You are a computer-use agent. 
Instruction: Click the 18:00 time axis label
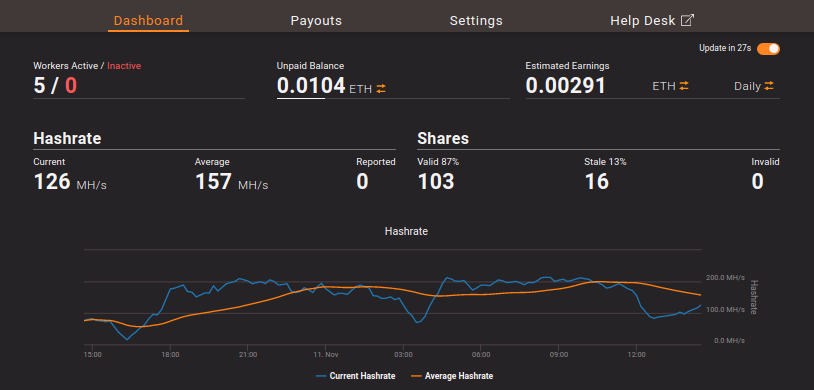tap(170, 355)
